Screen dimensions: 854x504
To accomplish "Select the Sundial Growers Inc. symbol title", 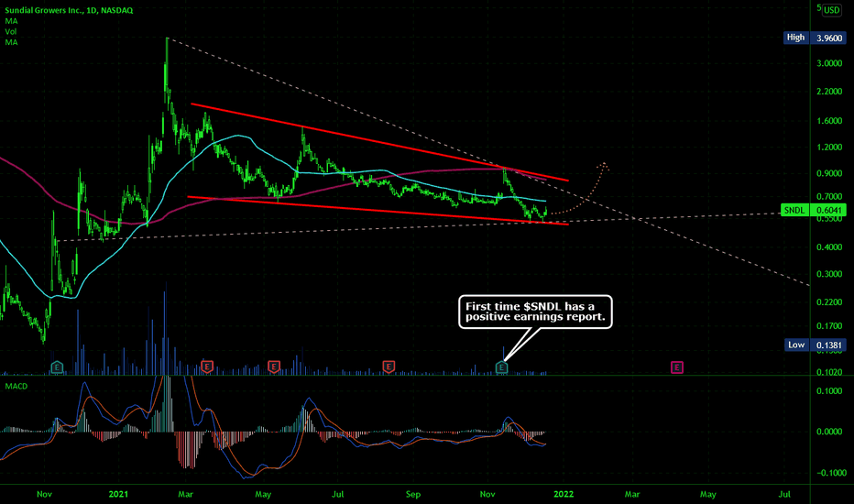I will 69,10.
